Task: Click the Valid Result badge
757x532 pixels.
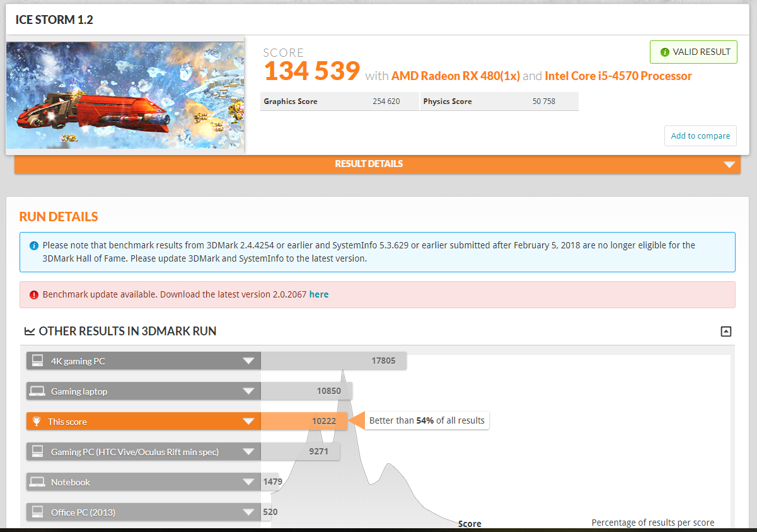Action: (693, 52)
